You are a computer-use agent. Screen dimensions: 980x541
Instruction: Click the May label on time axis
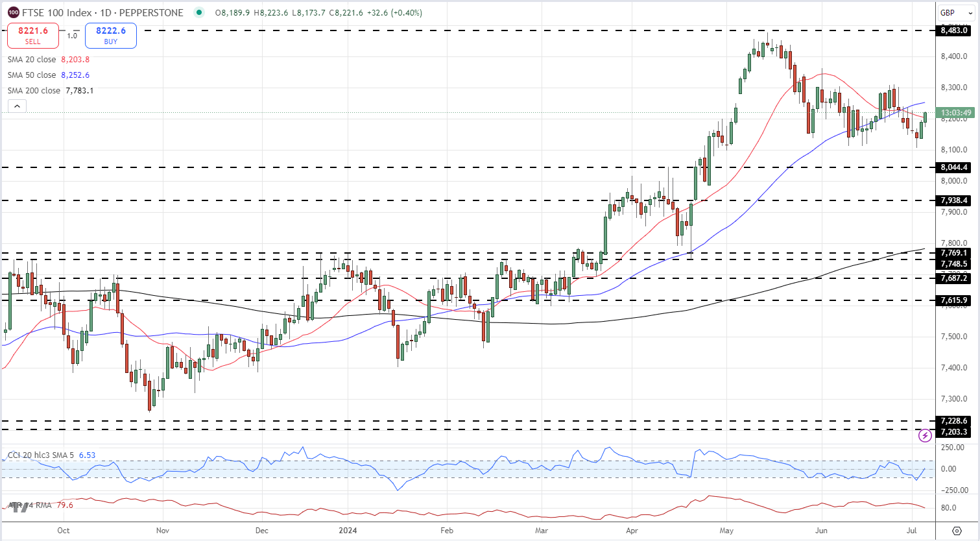(727, 531)
